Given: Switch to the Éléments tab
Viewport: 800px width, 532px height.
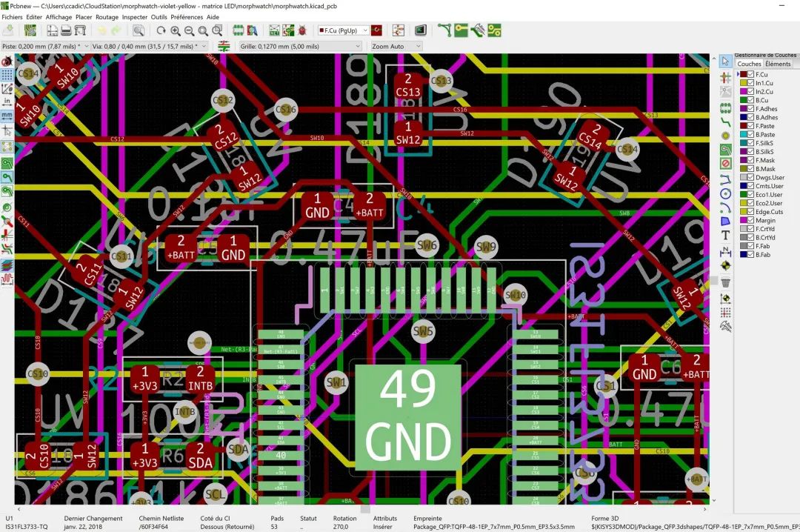Looking at the screenshot, I should click(x=778, y=64).
